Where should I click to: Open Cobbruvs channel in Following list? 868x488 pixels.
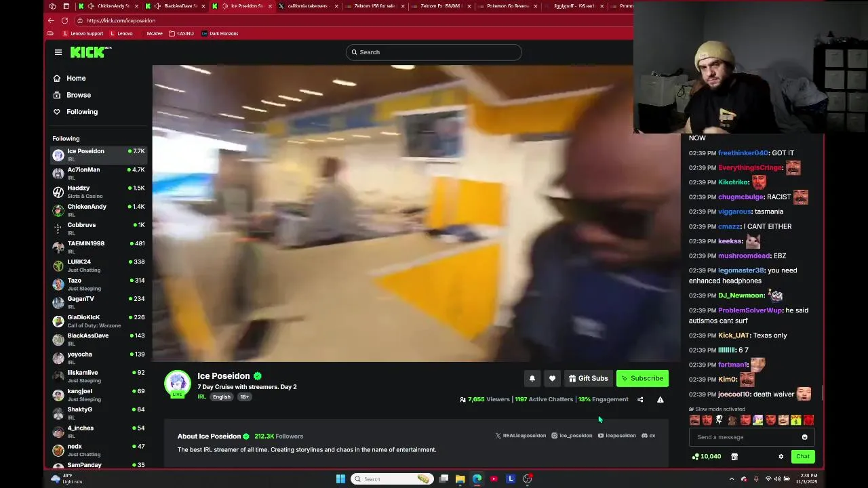[99, 228]
